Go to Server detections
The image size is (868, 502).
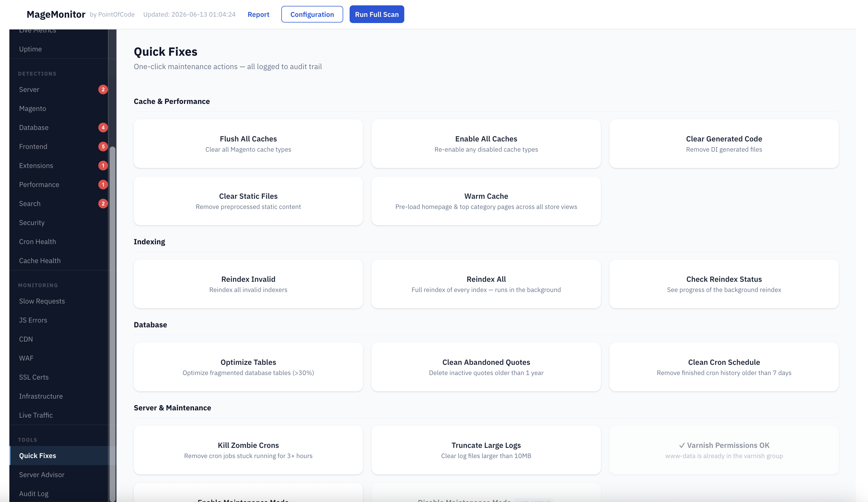coord(59,89)
